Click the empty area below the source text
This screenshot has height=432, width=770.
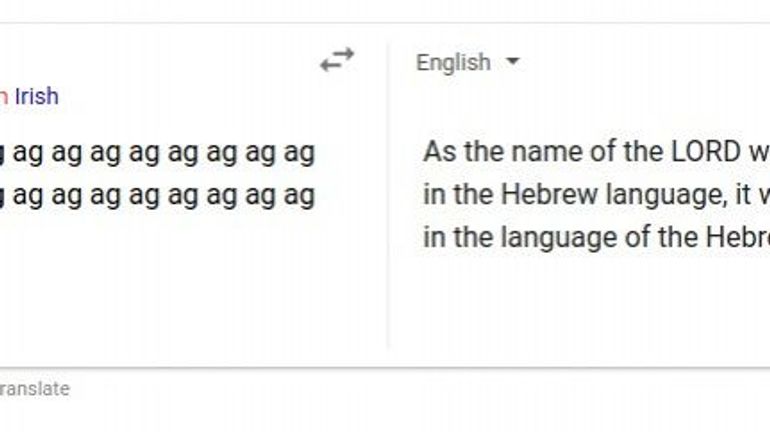[180, 290]
